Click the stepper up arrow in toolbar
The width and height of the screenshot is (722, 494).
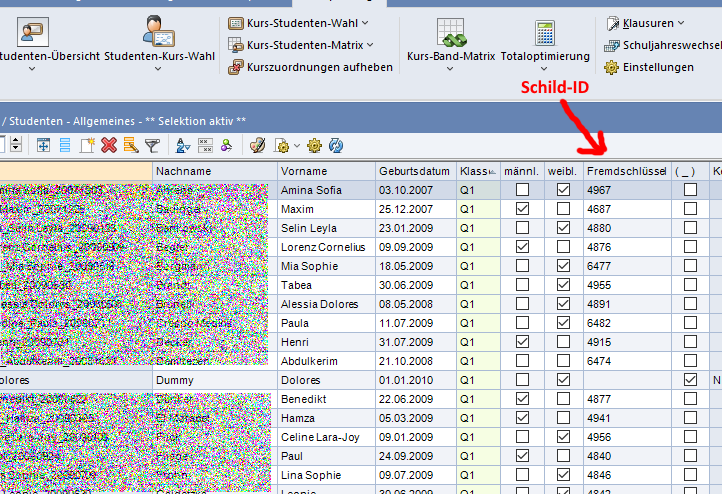pyautogui.click(x=16, y=140)
